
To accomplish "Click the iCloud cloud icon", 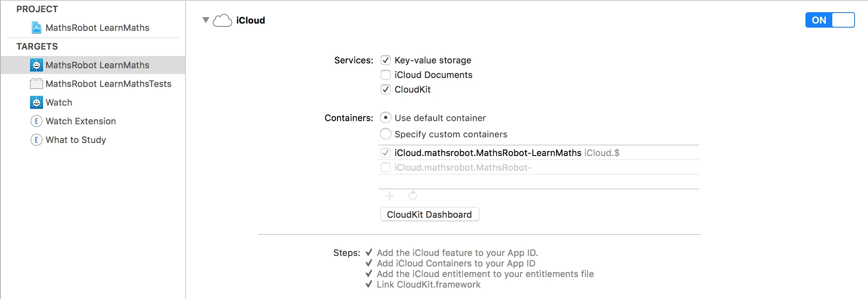I will tap(222, 20).
